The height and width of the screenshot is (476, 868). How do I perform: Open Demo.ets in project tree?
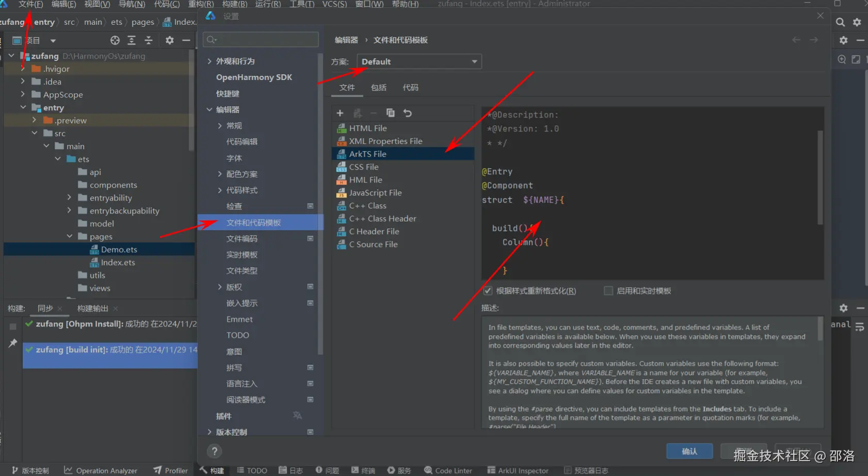[x=119, y=249]
